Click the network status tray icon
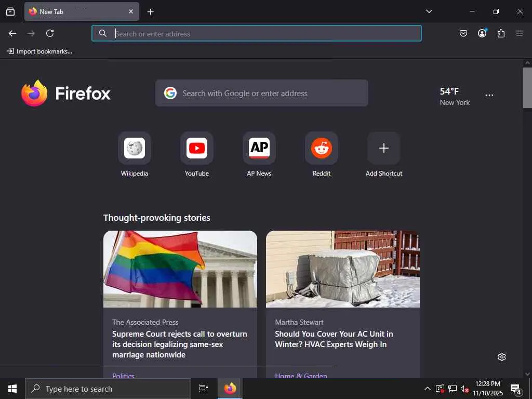532x399 pixels. click(453, 389)
